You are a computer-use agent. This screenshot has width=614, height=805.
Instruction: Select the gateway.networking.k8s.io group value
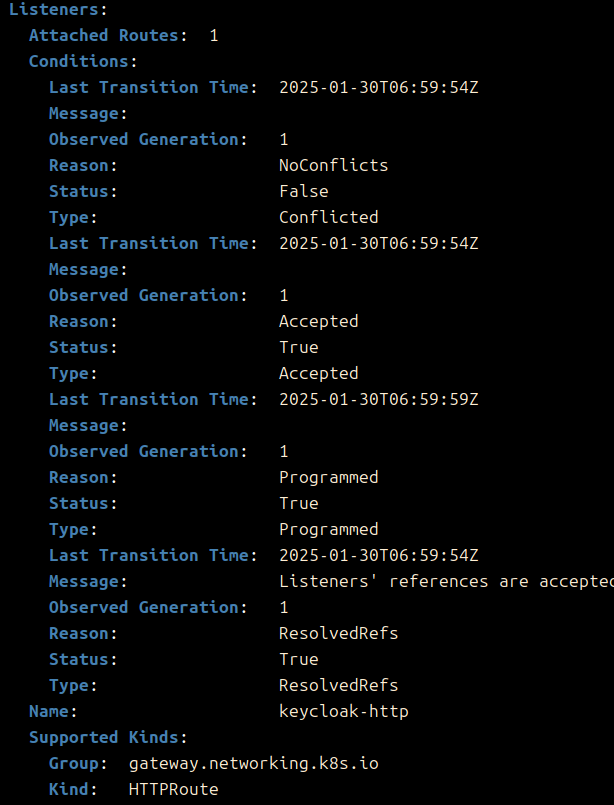(x=253, y=763)
